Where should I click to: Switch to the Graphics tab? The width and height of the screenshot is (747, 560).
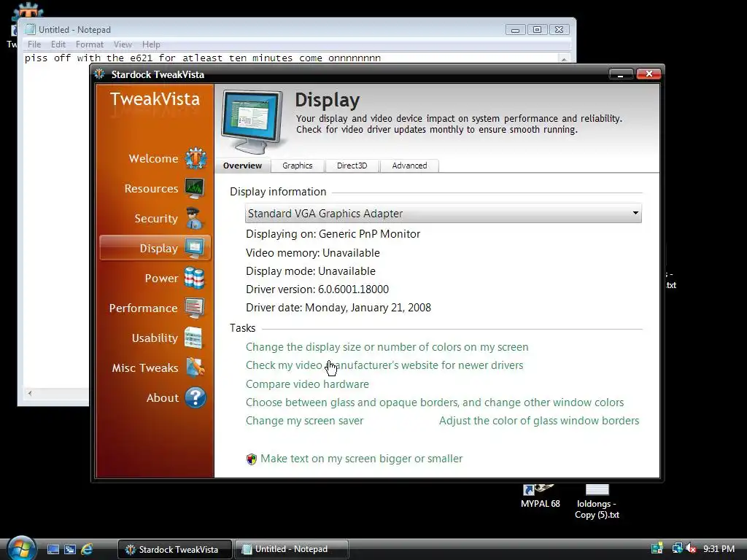pyautogui.click(x=298, y=166)
